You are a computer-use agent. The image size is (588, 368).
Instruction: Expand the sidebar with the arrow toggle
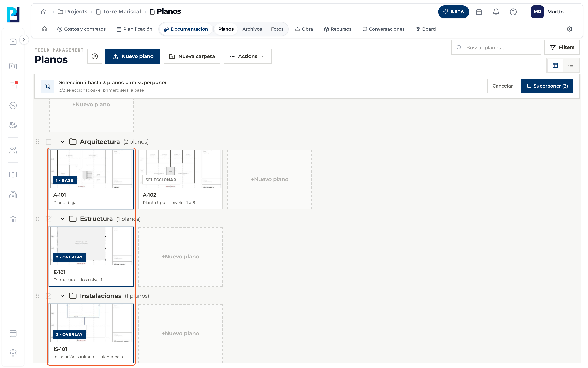24,40
